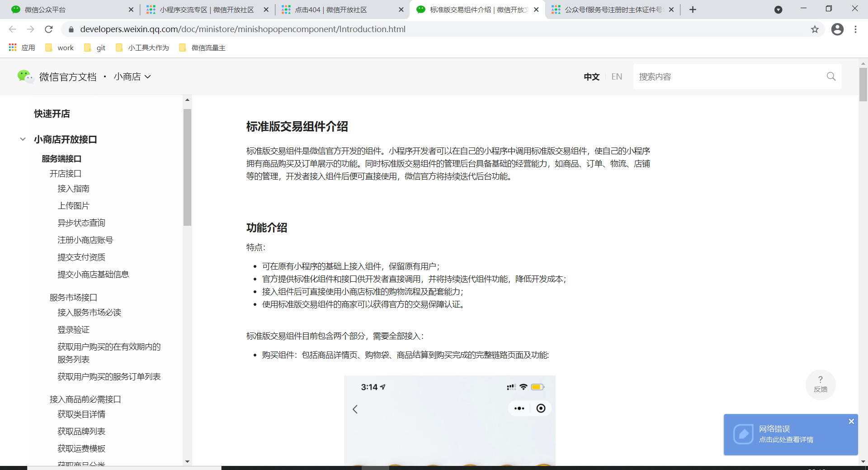Close the 微信公众平台 tab
This screenshot has width=868, height=470.
(x=131, y=9)
